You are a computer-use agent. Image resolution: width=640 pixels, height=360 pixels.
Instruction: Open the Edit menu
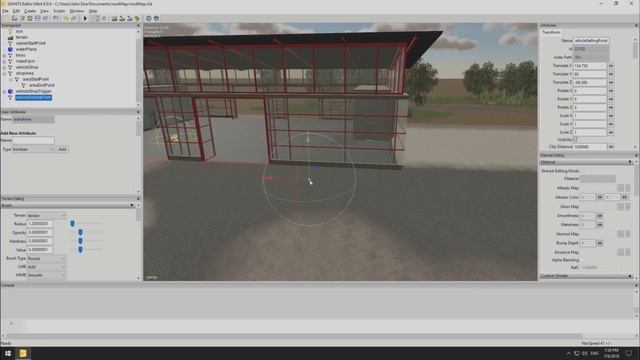pyautogui.click(x=16, y=11)
